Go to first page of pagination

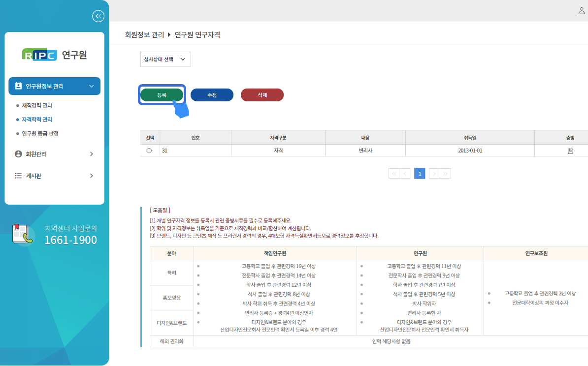394,174
